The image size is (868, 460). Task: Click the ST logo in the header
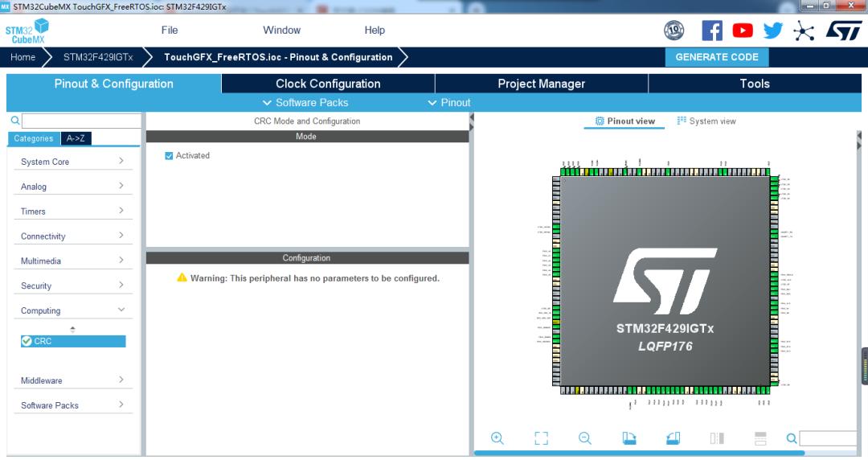(844, 31)
